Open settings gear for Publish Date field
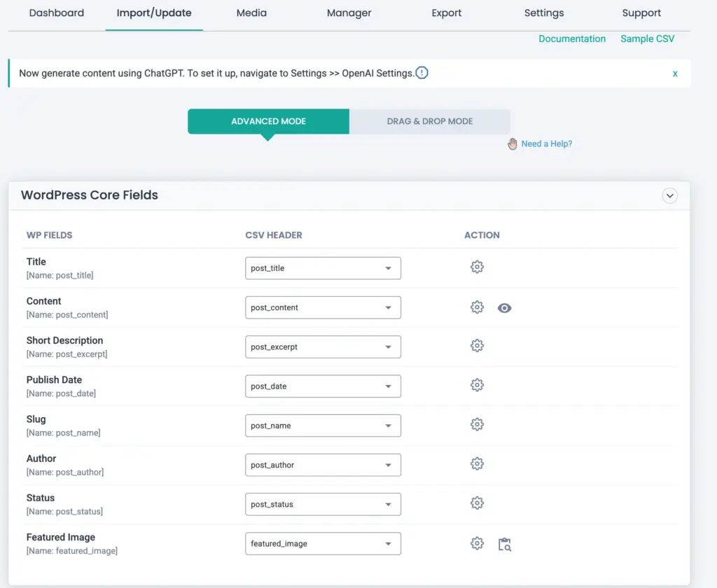This screenshot has height=588, width=717. point(477,385)
